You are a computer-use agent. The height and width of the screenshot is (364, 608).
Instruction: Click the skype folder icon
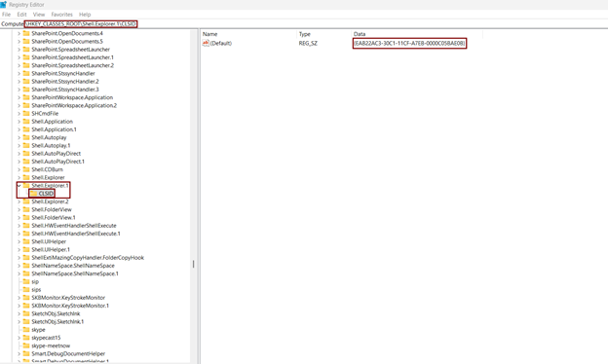pyautogui.click(x=26, y=330)
